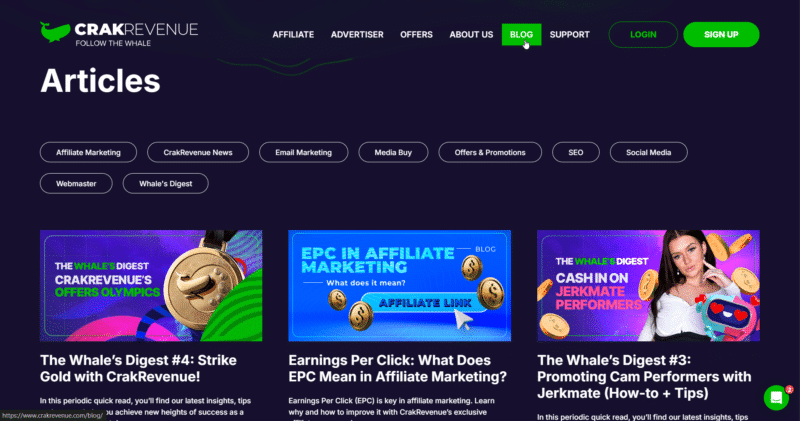Open the Offers Olympics article thumbnail
The image size is (800, 421).
(151, 285)
